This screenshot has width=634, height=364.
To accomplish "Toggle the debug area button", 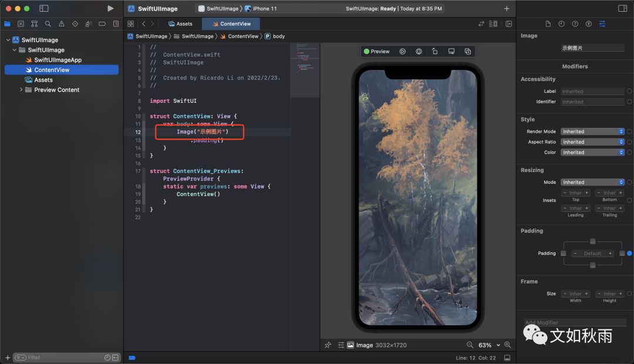I will coord(507,358).
